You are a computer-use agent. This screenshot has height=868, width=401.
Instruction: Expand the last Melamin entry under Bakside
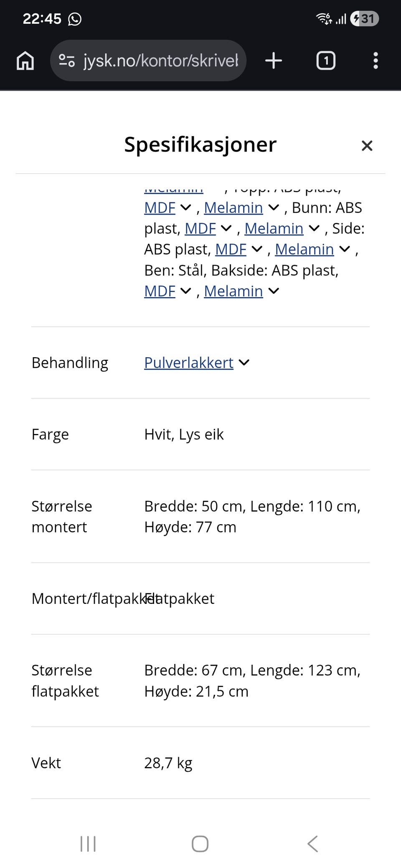click(x=274, y=291)
